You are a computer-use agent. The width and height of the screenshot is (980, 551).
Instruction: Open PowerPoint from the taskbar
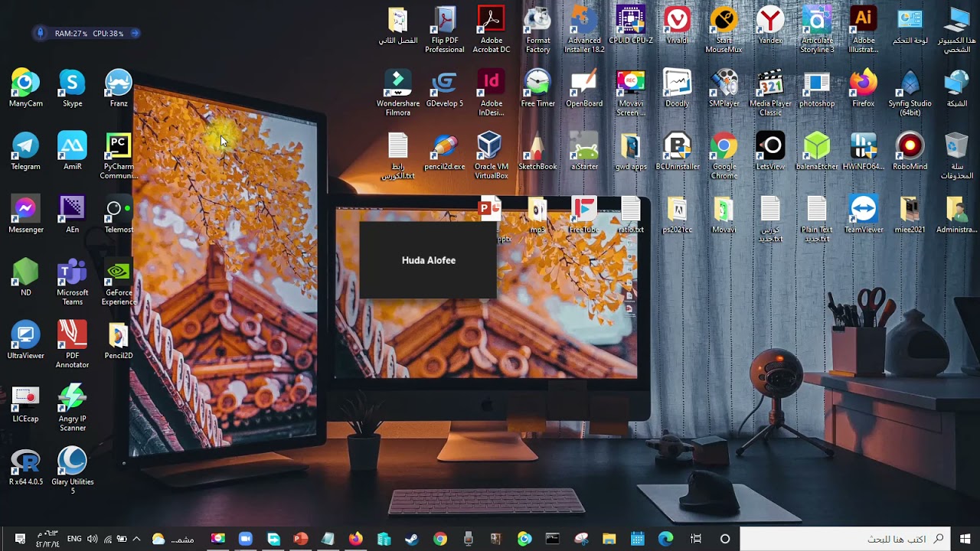tap(301, 539)
